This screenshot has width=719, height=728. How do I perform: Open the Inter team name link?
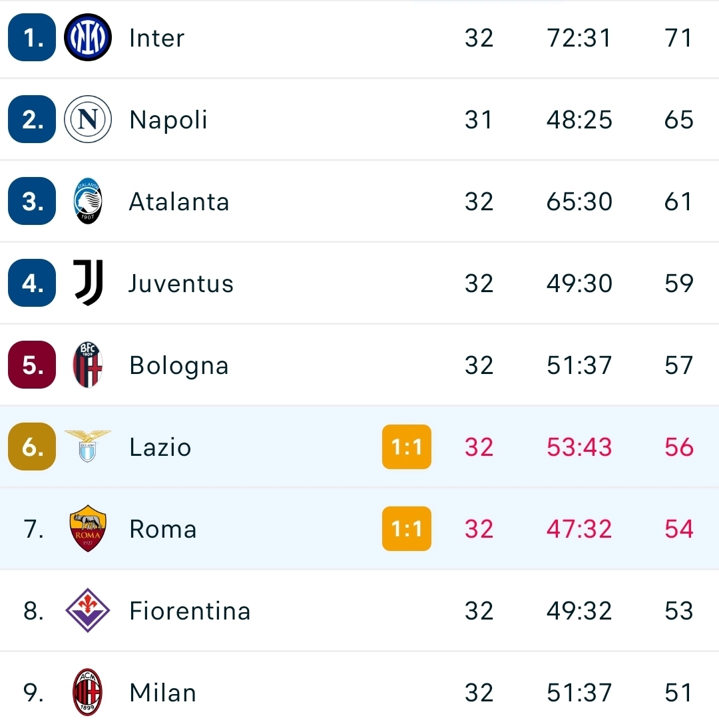[x=156, y=38]
